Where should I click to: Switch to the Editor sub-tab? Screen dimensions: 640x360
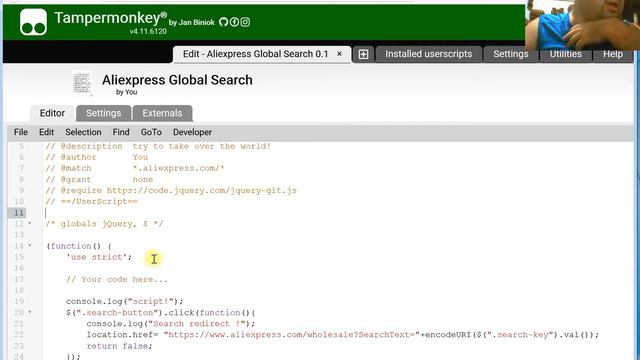pyautogui.click(x=52, y=113)
